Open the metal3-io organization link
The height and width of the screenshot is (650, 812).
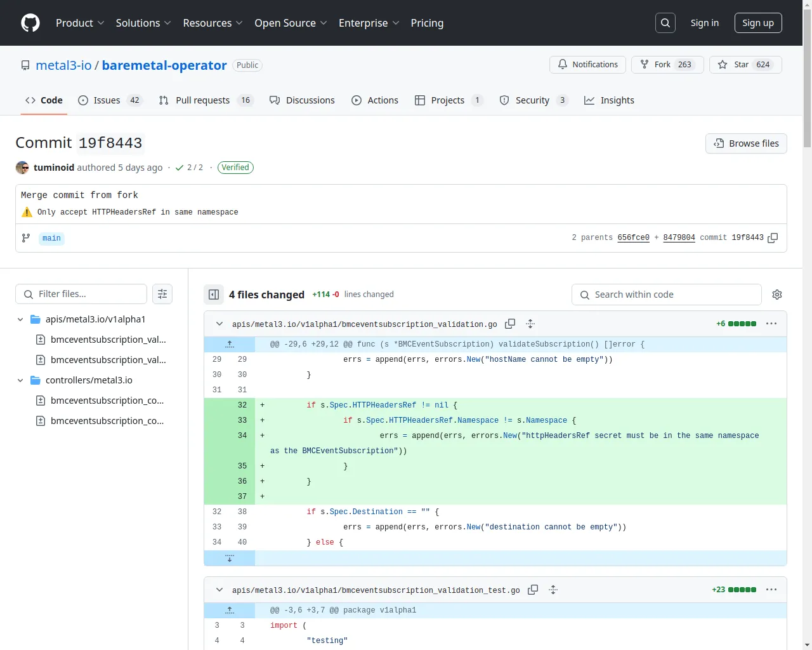(x=63, y=65)
